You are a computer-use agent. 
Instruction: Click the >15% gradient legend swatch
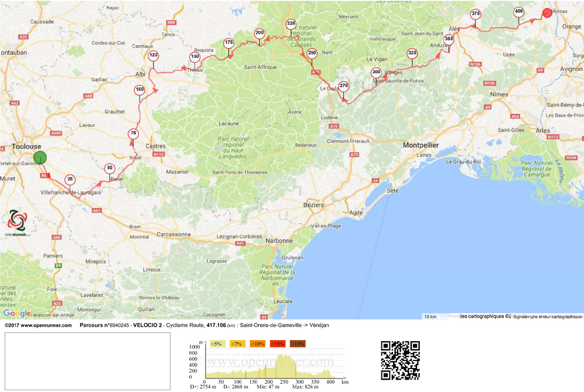(298, 344)
